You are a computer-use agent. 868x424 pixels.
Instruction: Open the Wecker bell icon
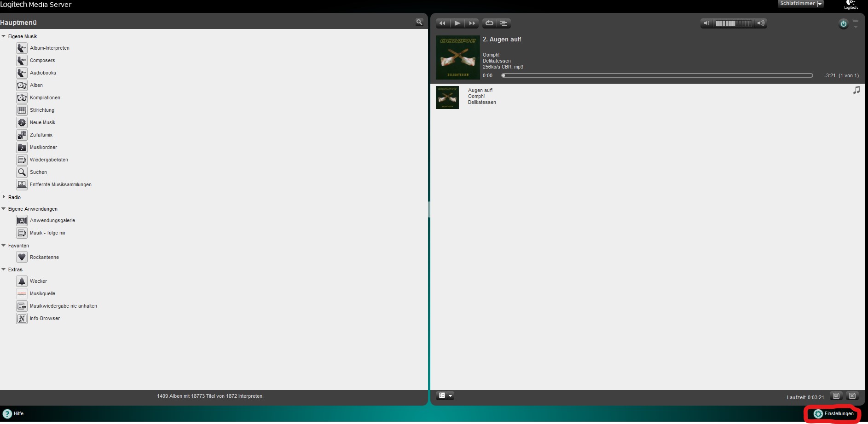[x=22, y=281]
